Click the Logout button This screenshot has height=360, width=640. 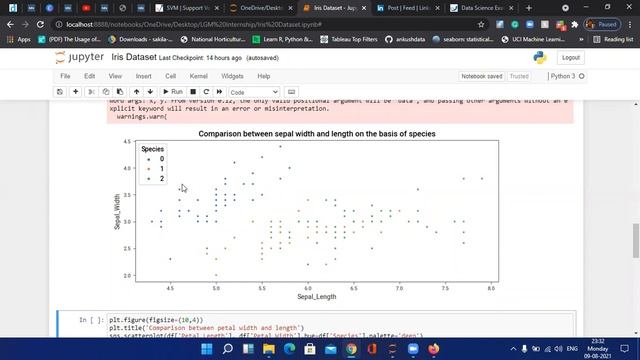coord(571,58)
